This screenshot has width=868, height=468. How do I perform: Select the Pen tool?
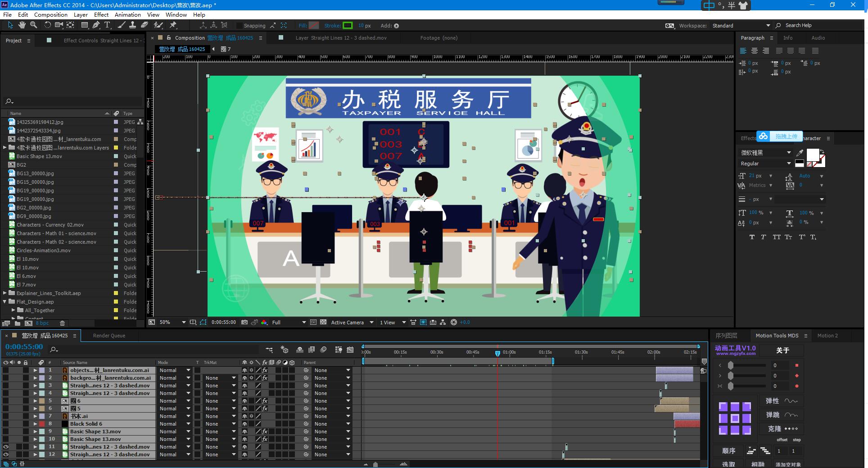click(x=96, y=25)
